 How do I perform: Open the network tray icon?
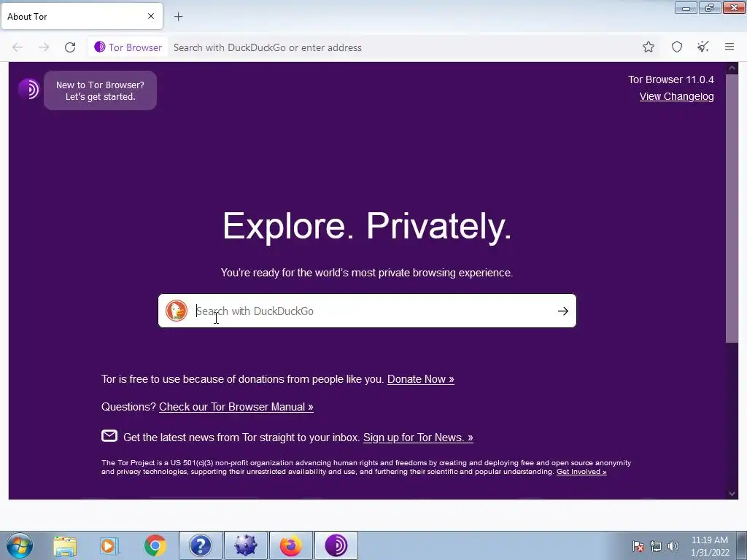pyautogui.click(x=656, y=546)
